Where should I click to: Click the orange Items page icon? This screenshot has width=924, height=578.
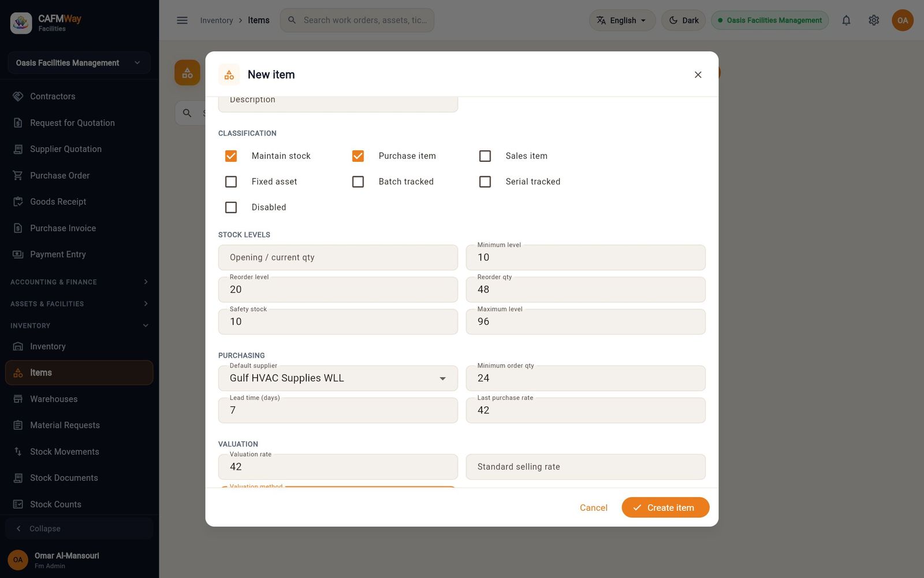(x=187, y=73)
